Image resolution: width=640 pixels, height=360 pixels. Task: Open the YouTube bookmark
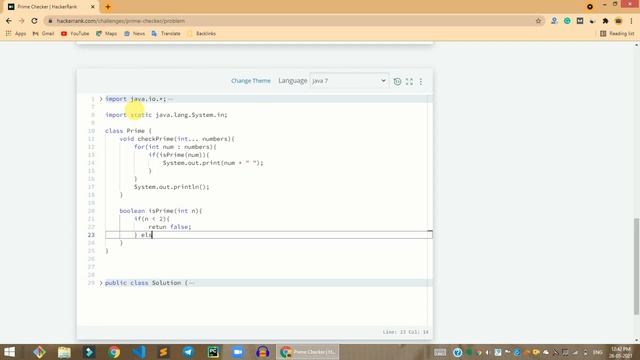tap(75, 33)
